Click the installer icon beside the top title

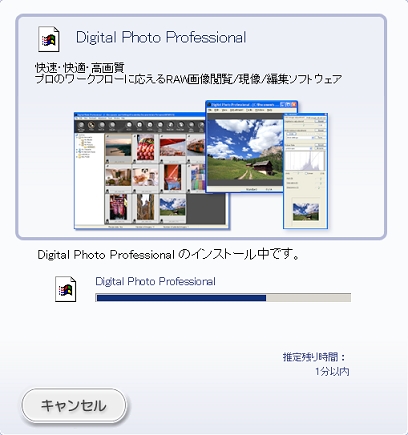click(x=49, y=39)
